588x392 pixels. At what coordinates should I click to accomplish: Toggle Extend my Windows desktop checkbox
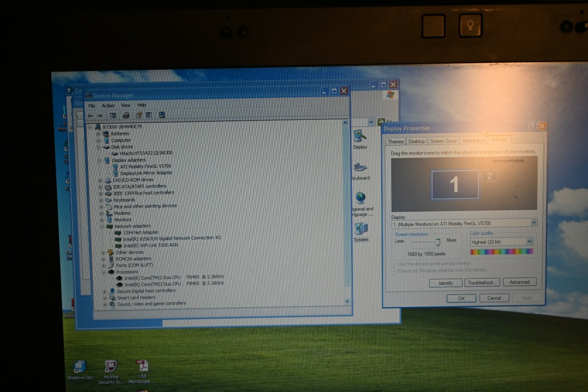394,271
